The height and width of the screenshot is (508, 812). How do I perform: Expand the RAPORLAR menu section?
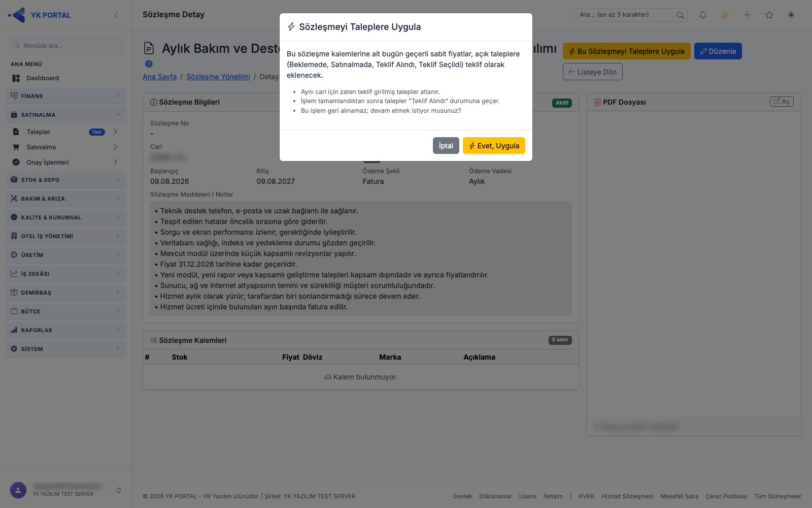pos(66,330)
